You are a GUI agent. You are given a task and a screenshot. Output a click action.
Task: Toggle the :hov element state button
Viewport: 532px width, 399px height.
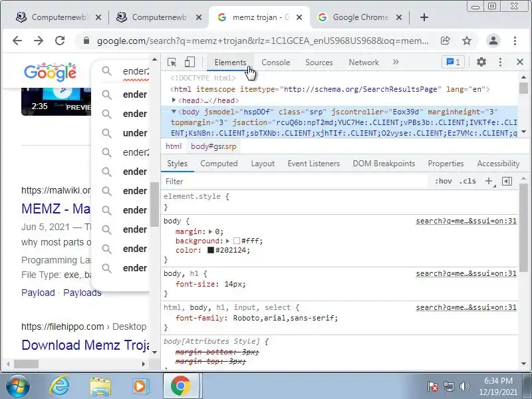(444, 181)
